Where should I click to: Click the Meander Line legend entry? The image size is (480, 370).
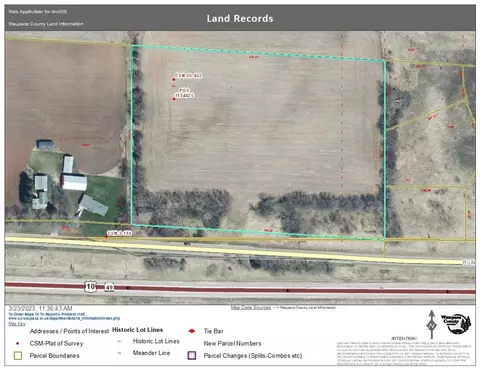pyautogui.click(x=151, y=353)
